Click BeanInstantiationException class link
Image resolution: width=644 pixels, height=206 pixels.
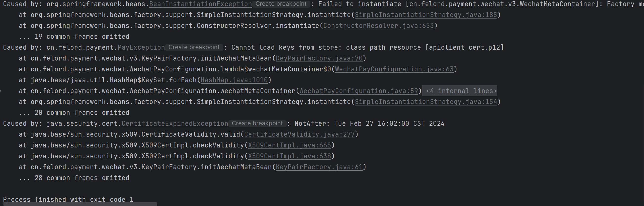click(x=200, y=4)
